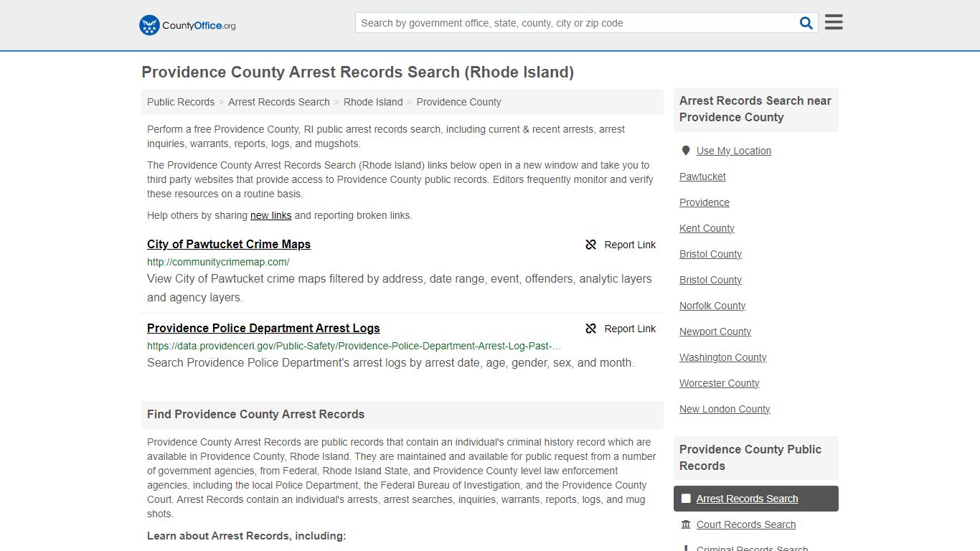Open the Pawtucket sidebar link
This screenshot has width=980, height=551.
click(702, 176)
